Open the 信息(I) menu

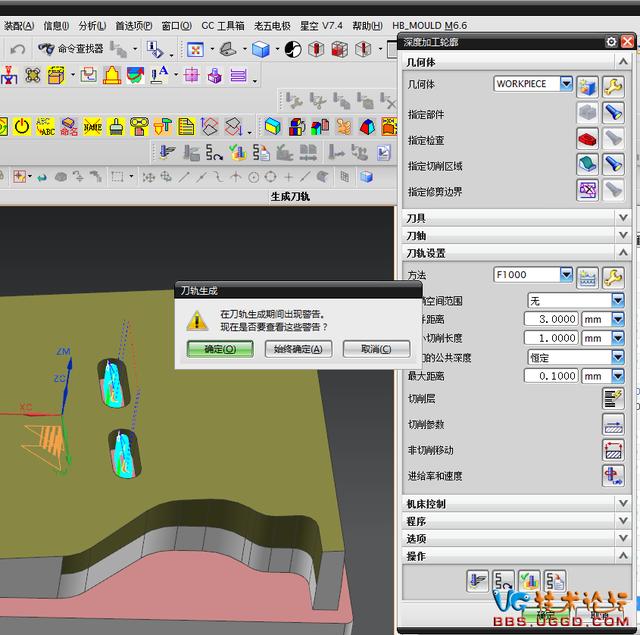click(56, 26)
